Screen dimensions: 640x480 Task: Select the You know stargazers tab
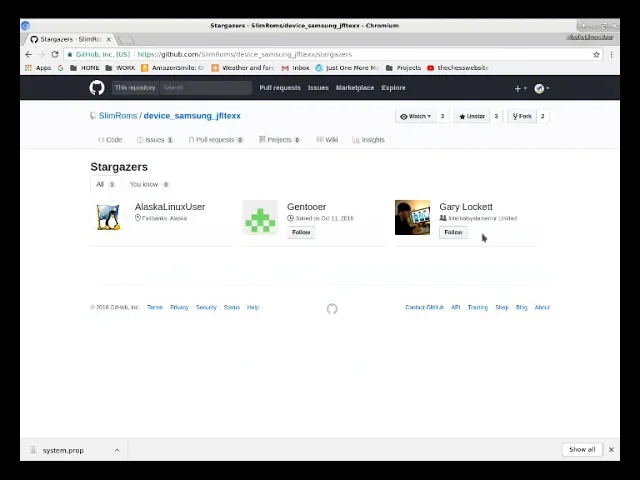coord(149,184)
